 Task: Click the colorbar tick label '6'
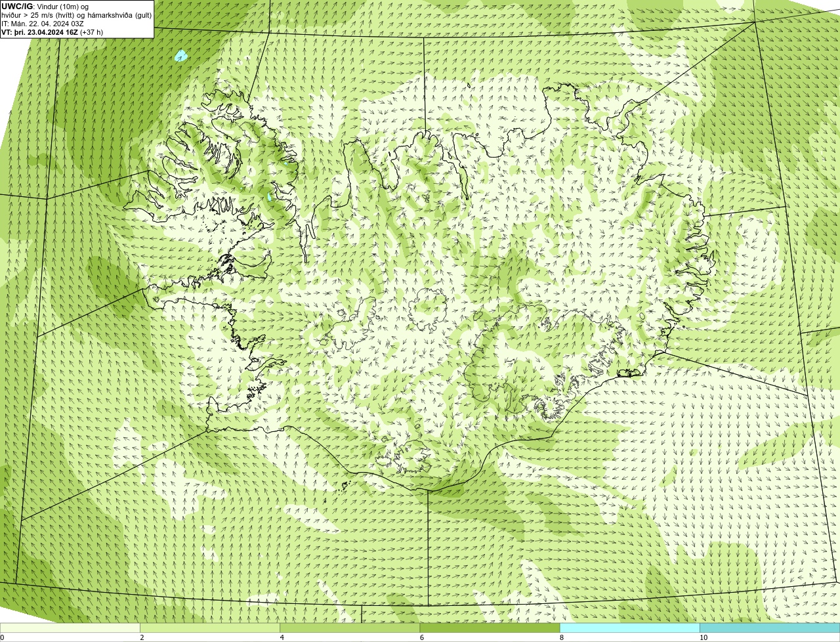tap(421, 637)
